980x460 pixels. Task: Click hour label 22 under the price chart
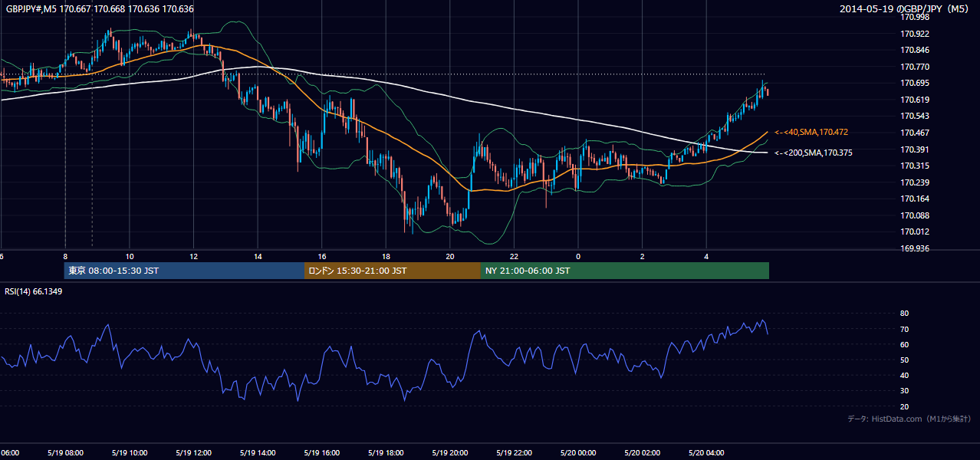pos(514,256)
